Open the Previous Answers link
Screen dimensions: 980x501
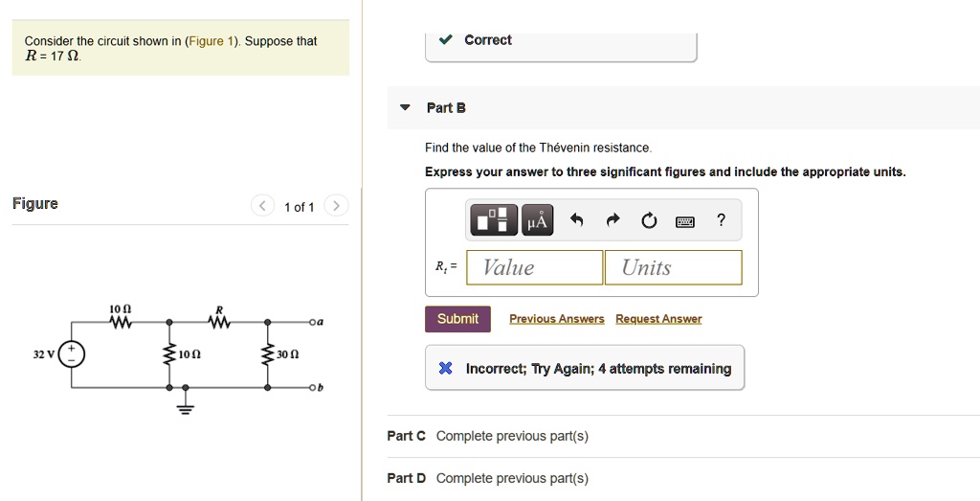(x=557, y=319)
